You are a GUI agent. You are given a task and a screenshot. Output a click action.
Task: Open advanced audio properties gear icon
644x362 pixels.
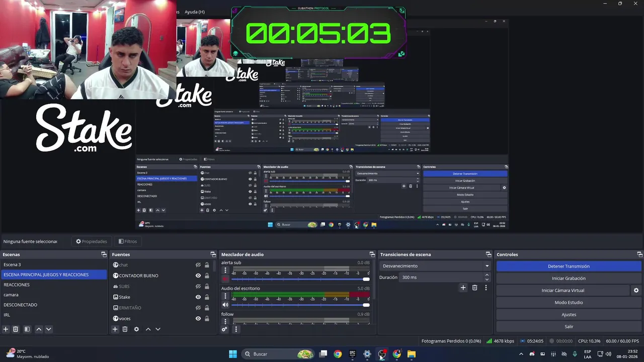click(x=224, y=329)
